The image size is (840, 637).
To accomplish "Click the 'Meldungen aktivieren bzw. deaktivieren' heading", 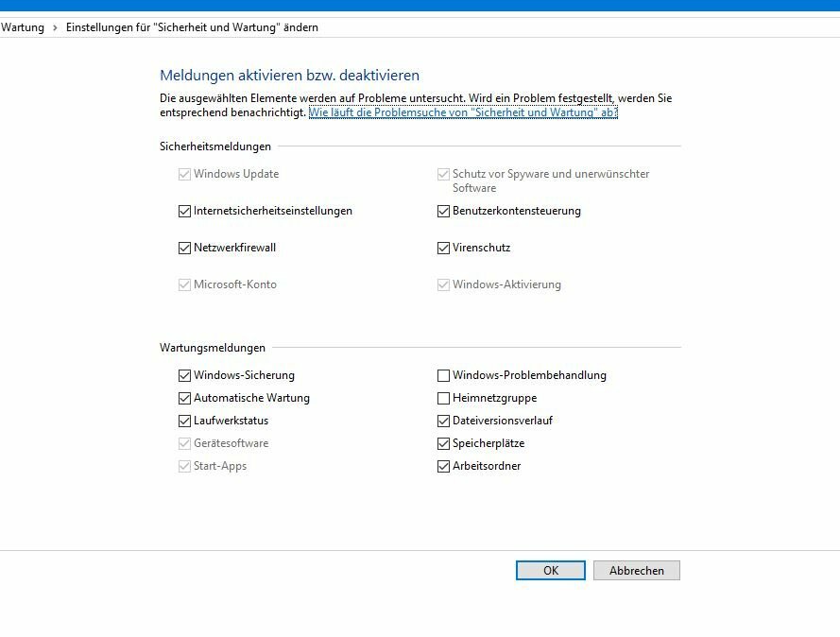I will [x=289, y=75].
